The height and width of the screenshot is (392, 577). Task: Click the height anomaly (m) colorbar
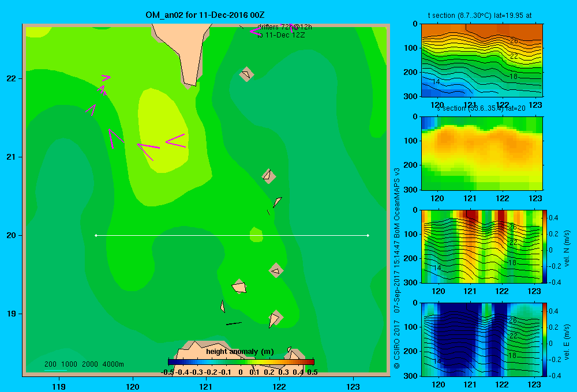point(241,362)
